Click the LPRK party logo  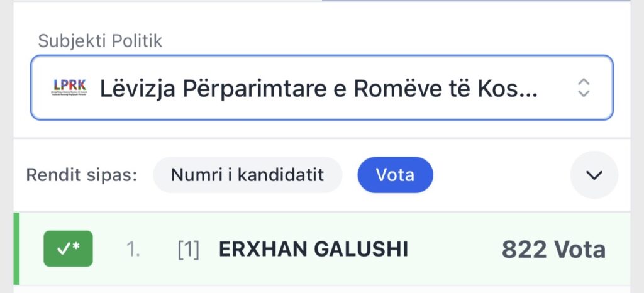69,88
